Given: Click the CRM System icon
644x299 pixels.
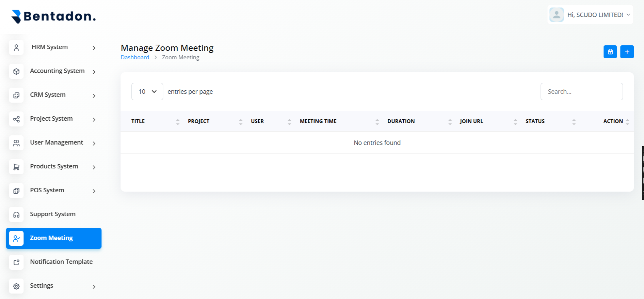Looking at the screenshot, I should pyautogui.click(x=16, y=95).
